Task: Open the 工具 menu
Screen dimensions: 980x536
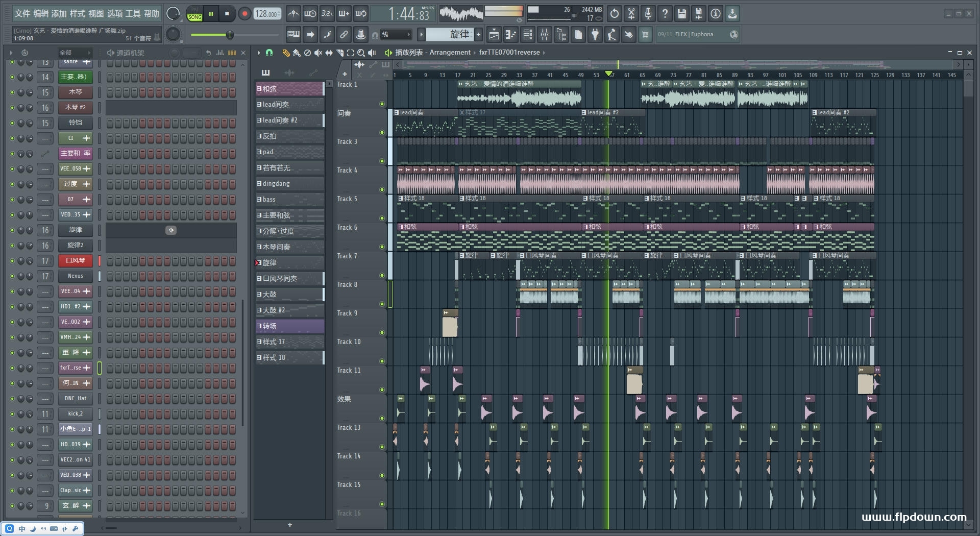Action: click(133, 14)
